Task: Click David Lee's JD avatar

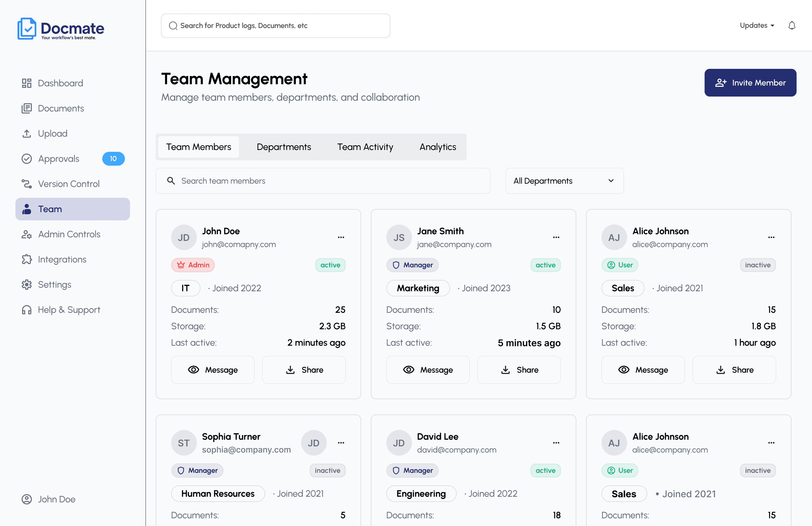Action: tap(399, 443)
